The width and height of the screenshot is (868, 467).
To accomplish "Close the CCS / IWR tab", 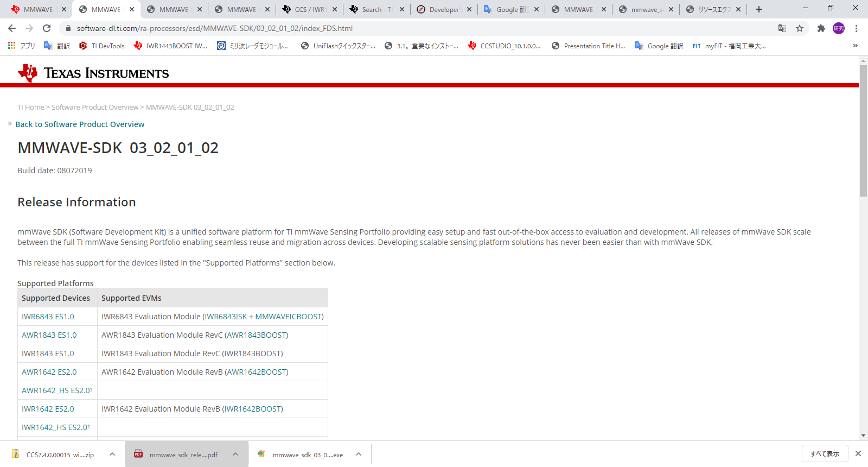I will (x=335, y=9).
